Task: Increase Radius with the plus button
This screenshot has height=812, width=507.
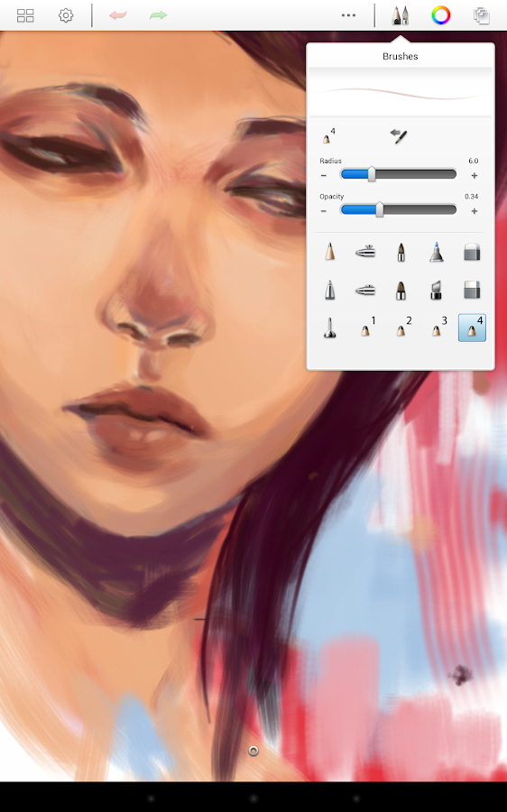Action: 474,176
